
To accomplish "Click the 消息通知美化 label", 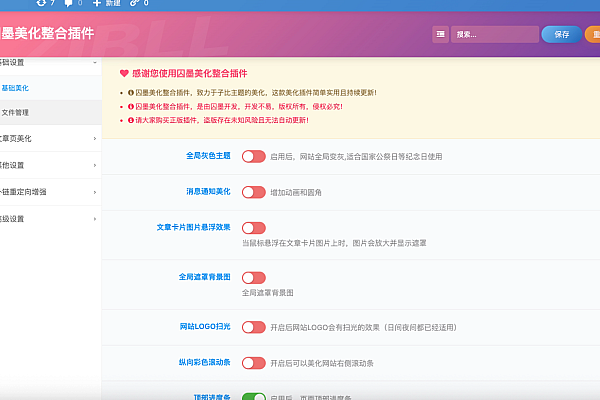I will tap(208, 191).
